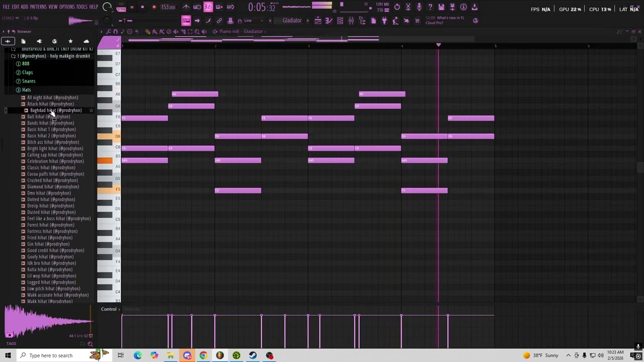The width and height of the screenshot is (644, 362).
Task: Toggle overdub blend recording
Action: 219,7
